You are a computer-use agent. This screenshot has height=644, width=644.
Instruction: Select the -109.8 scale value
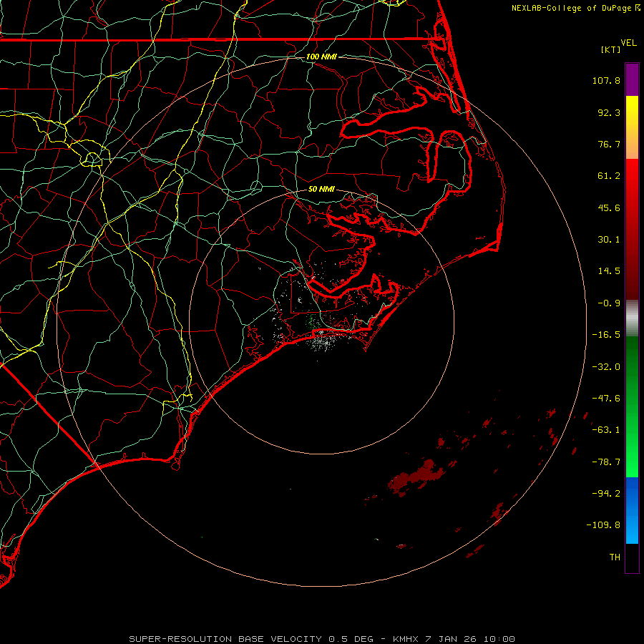604,525
